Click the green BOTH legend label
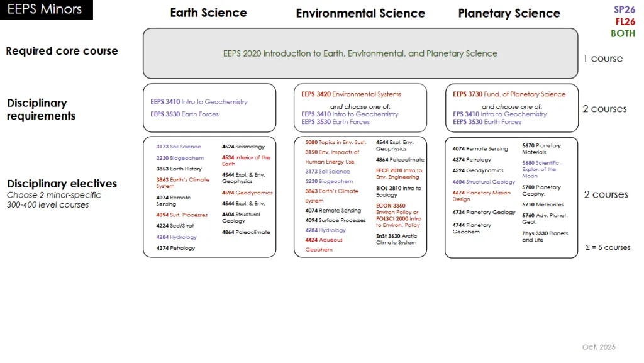Viewport: 644px width, 363px height. [623, 33]
